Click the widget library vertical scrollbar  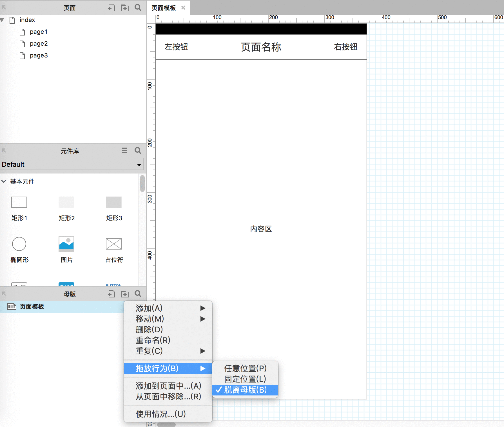[142, 183]
